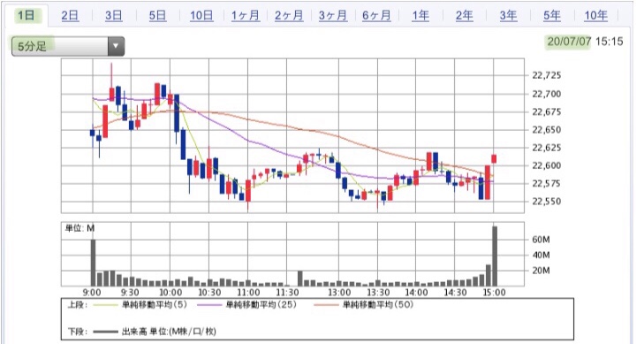Click the 単純移動平均(5) legend entry
The width and height of the screenshot is (644, 344).
click(x=140, y=305)
